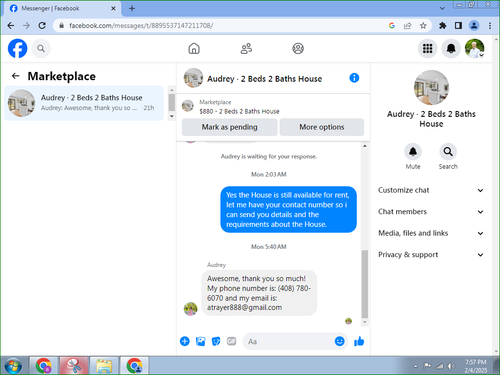The image size is (500, 375).
Task: Open the Chrome extensions puzzle icon
Action: [x=443, y=25]
